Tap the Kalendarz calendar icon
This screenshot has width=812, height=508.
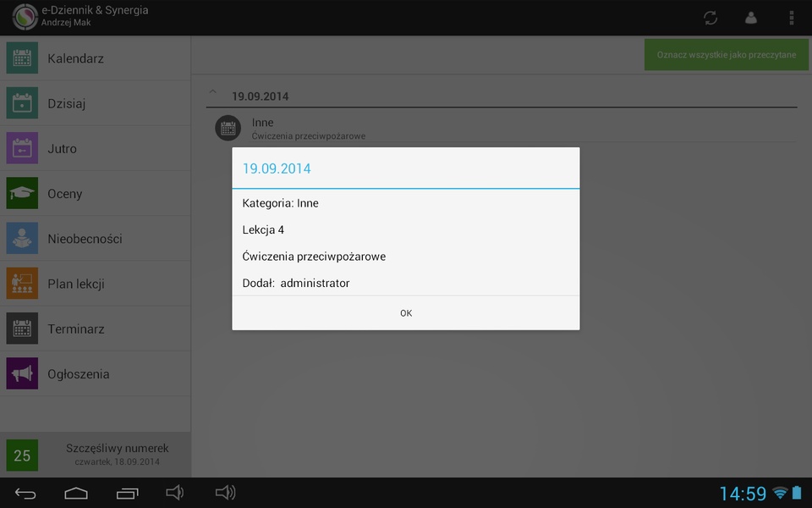22,58
